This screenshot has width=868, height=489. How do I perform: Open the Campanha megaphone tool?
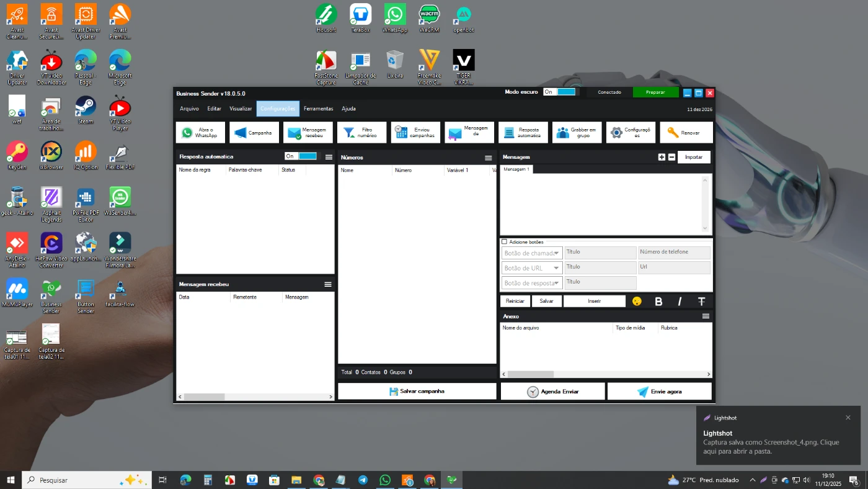(254, 133)
